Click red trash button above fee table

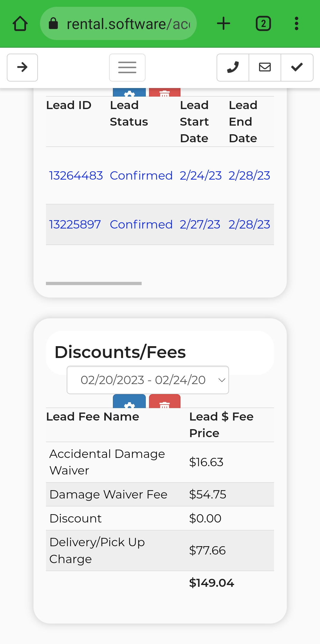(165, 402)
